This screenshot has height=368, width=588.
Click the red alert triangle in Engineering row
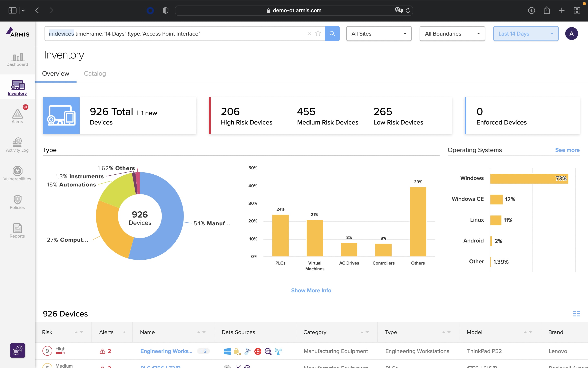click(102, 351)
